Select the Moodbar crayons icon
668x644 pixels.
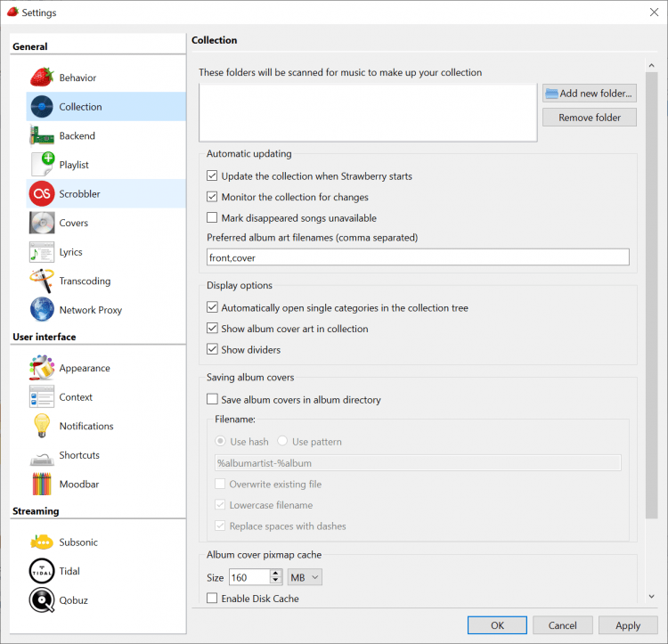pos(42,484)
